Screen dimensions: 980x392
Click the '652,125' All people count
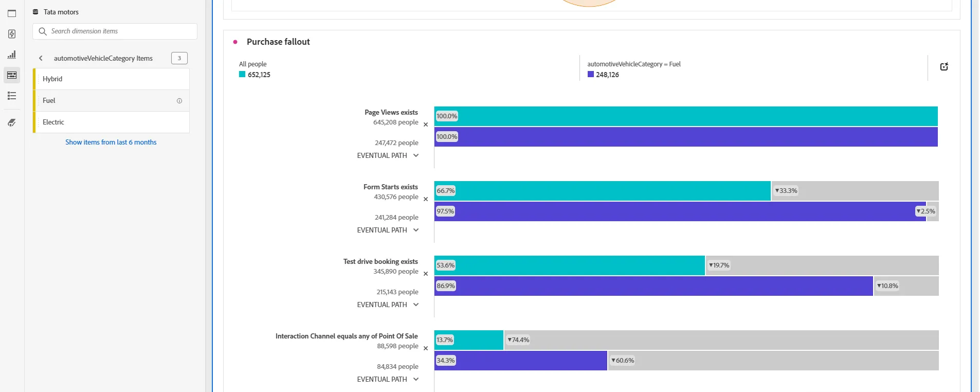coord(259,75)
